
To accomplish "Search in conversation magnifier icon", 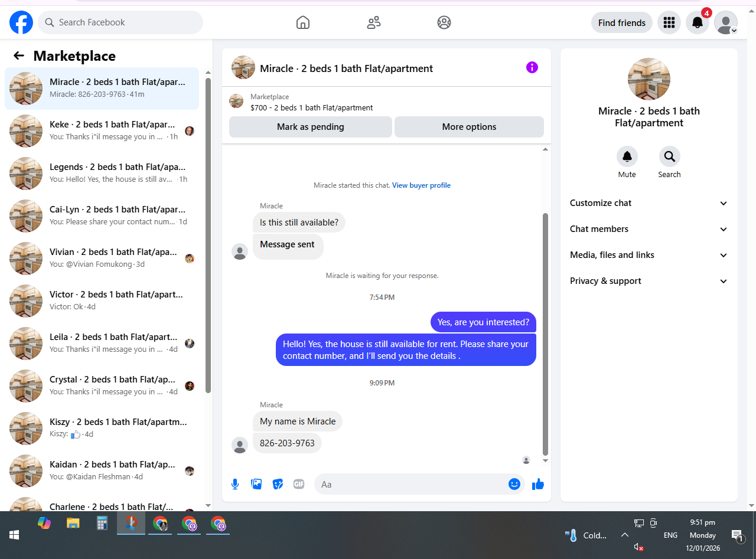I will (x=670, y=156).
